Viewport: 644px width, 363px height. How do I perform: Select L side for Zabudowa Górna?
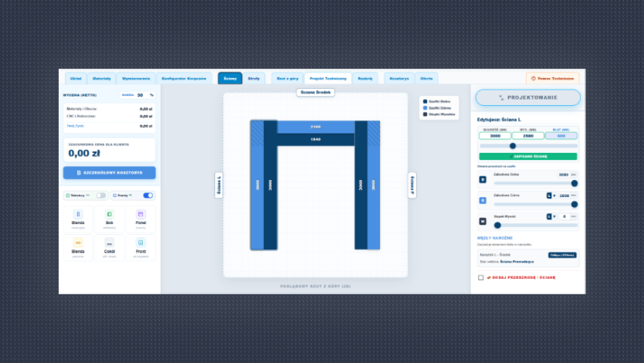(x=549, y=196)
